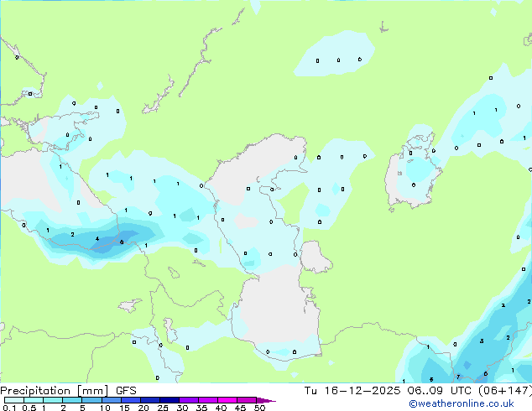This screenshot has height=411, width=532.
Task: Click the "5" legend scale label
Action: 82,408
